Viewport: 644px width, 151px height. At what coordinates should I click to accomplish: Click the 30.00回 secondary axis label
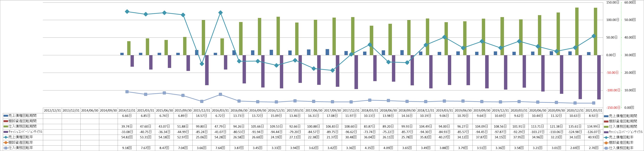tap(630, 55)
